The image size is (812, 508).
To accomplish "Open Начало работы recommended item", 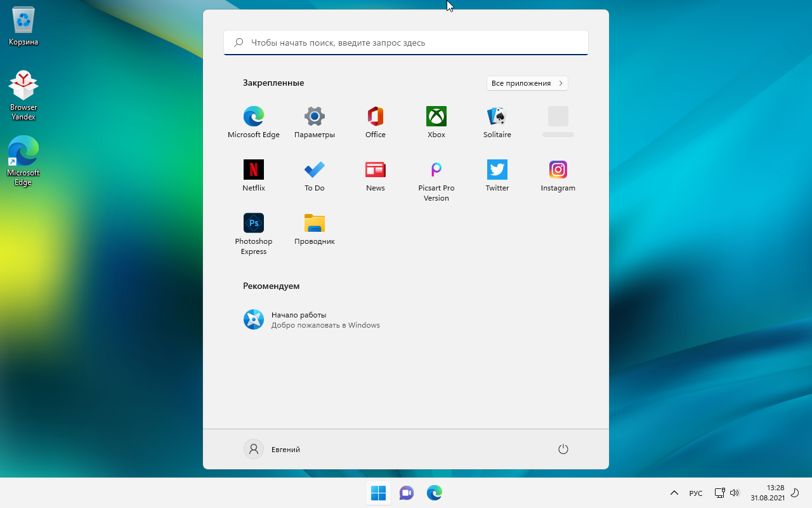I will tap(311, 319).
